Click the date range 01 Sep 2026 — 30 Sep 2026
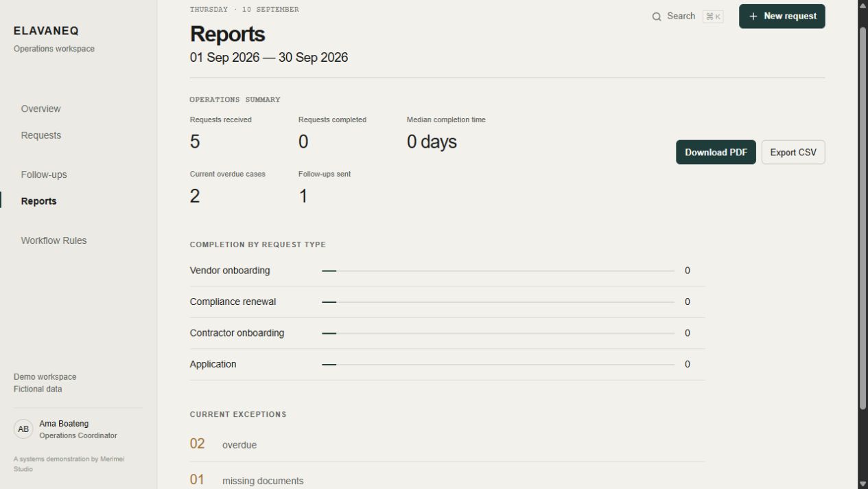 269,58
